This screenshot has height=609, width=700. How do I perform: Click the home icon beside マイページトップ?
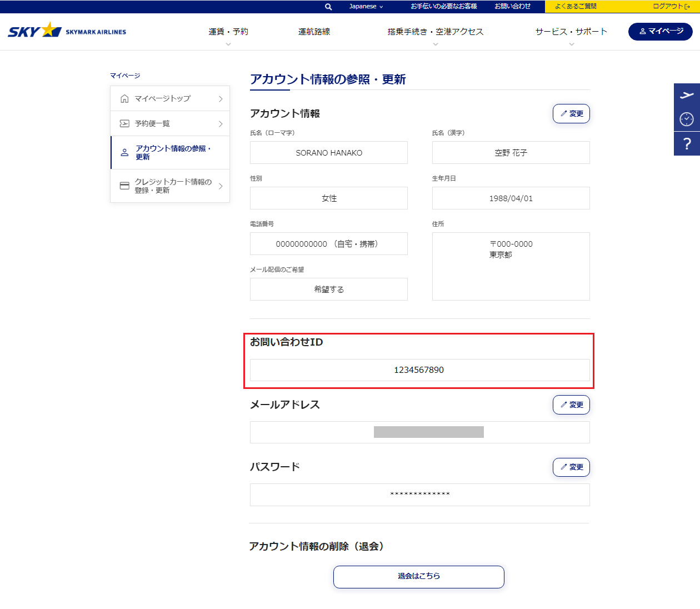click(x=124, y=99)
